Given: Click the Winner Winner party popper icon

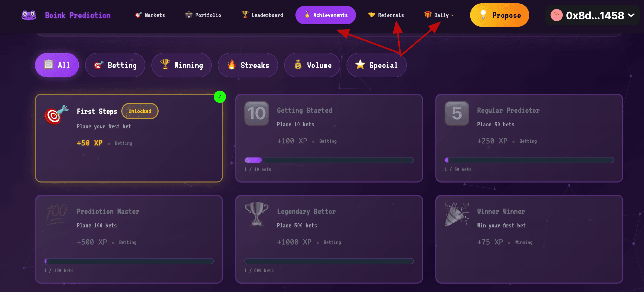Looking at the screenshot, I should coord(457,214).
